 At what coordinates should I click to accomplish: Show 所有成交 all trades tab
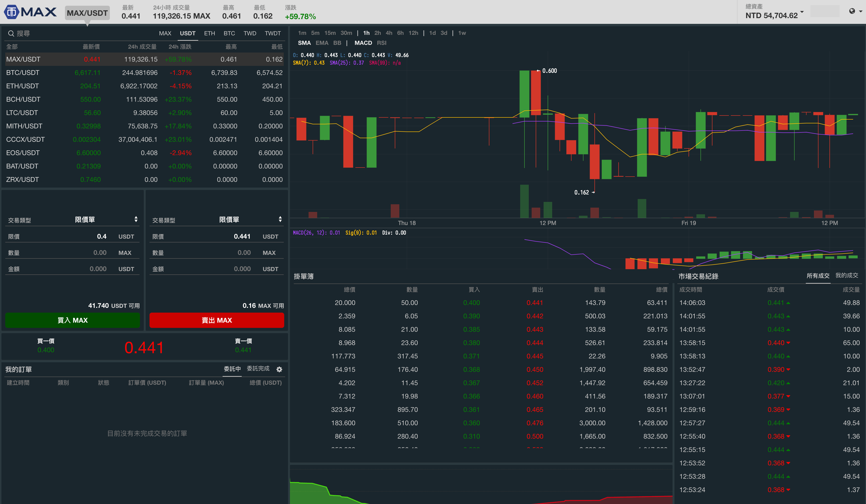(818, 276)
